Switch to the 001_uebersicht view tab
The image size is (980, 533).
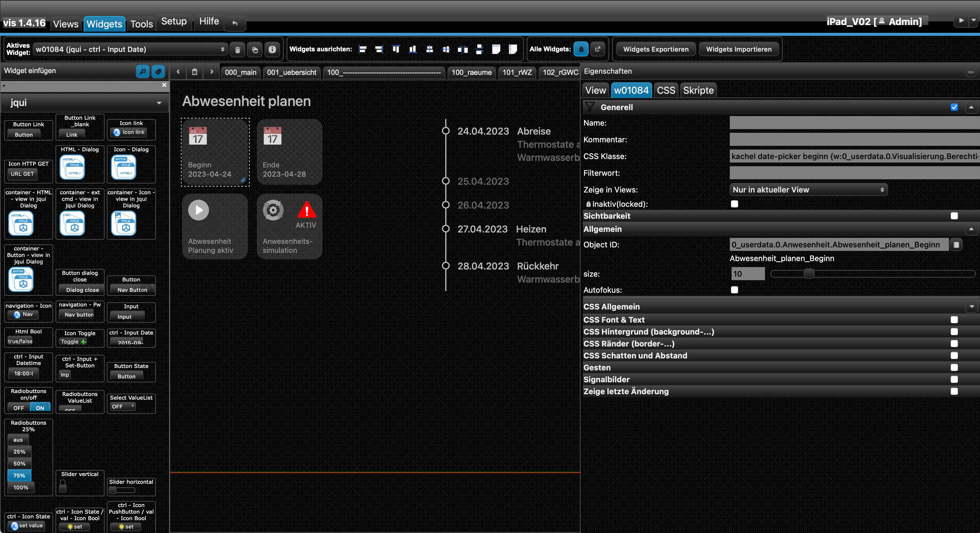click(291, 72)
